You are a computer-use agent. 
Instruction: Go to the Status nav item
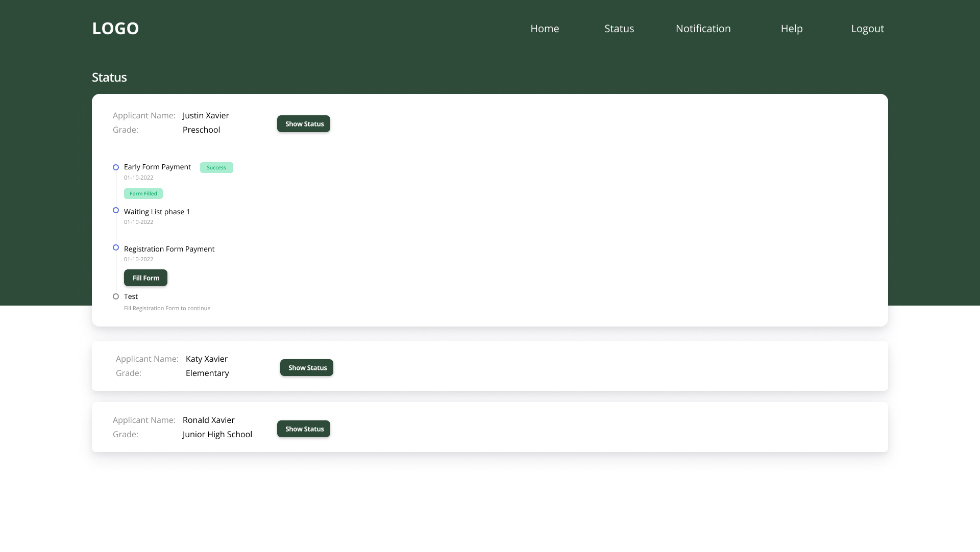(x=619, y=29)
